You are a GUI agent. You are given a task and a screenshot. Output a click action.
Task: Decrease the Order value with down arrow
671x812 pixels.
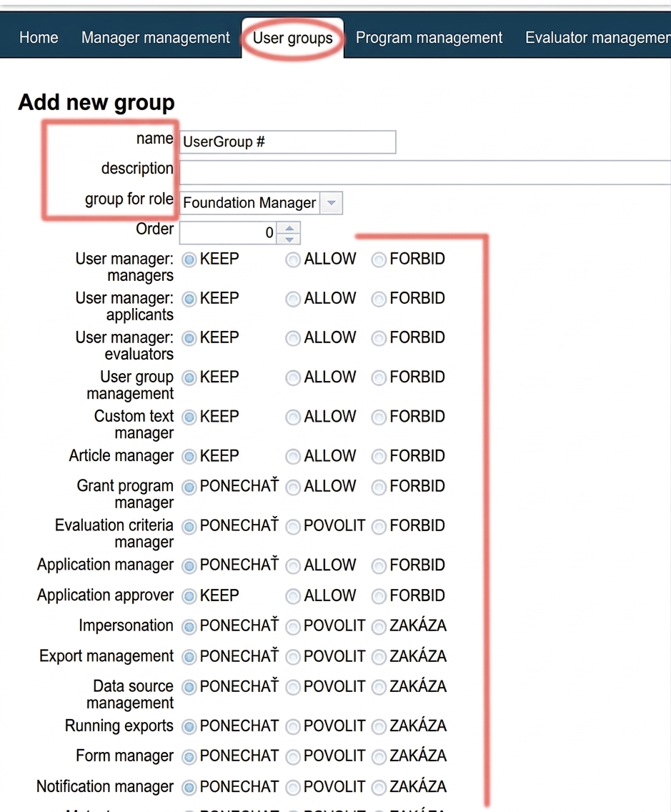[289, 238]
